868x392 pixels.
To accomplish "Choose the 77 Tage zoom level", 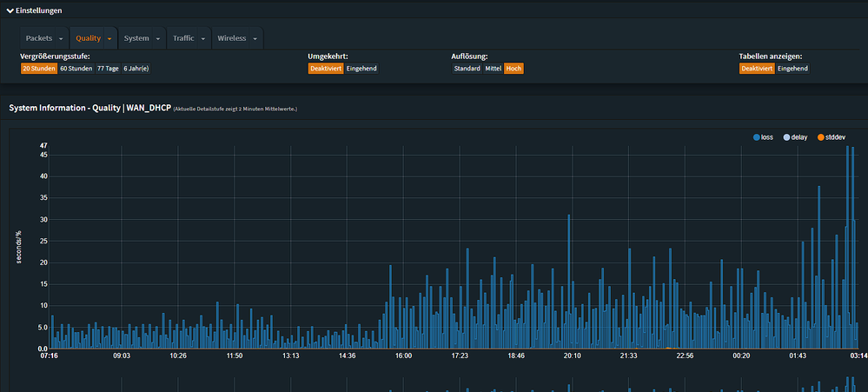I will (108, 68).
